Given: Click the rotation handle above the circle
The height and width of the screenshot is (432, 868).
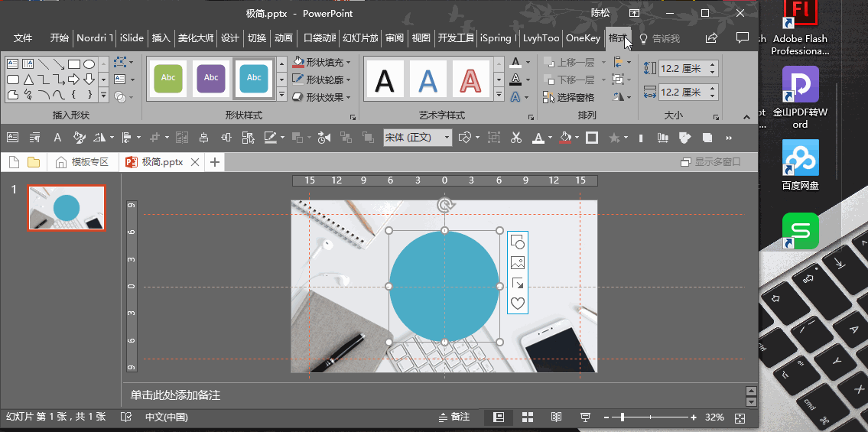Looking at the screenshot, I should 444,205.
